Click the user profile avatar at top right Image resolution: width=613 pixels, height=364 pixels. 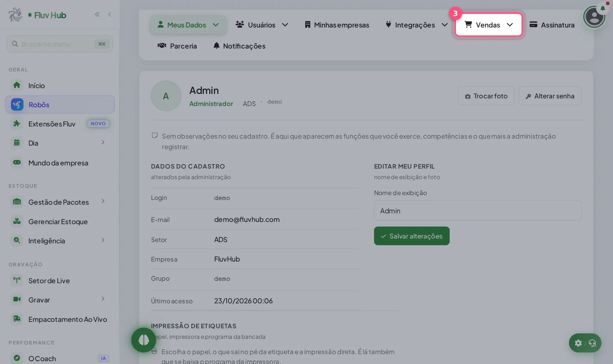[x=594, y=17]
